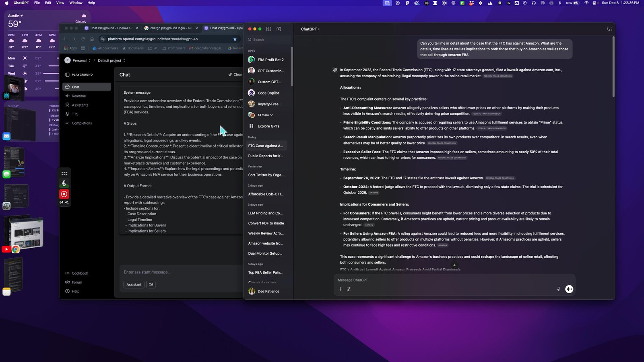Open the Convert PDF to Kindle chat

pyautogui.click(x=266, y=223)
